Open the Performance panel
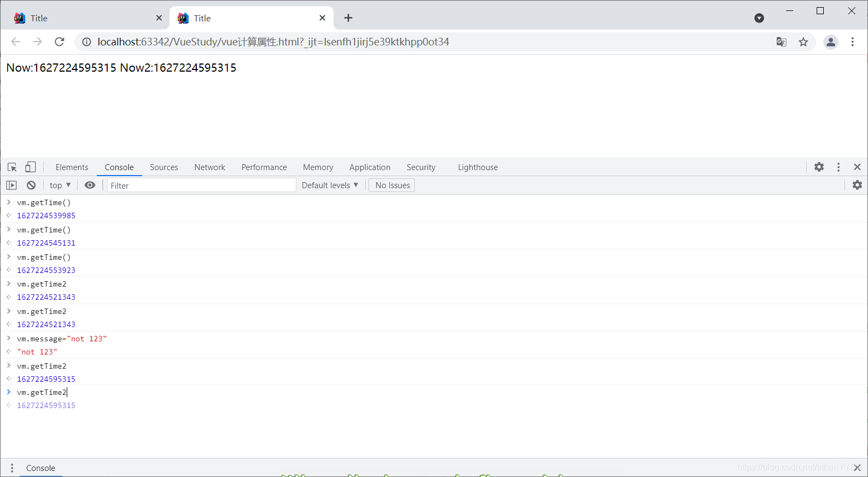 coord(264,167)
